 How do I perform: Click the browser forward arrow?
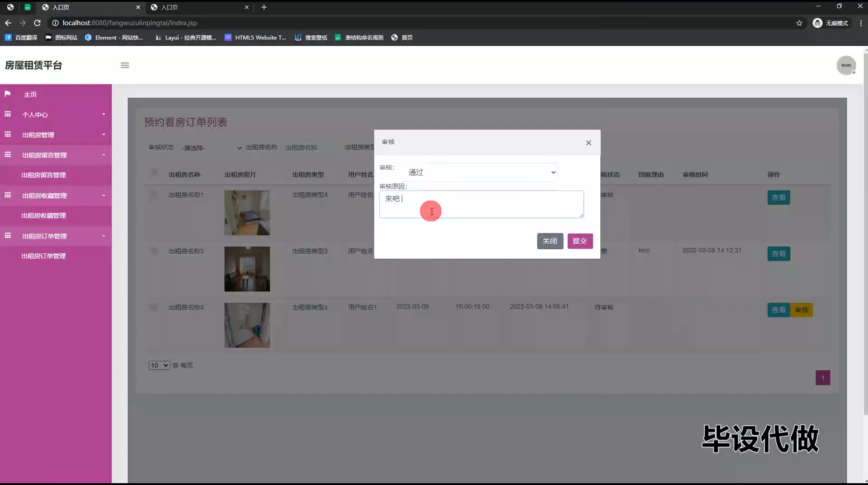[23, 23]
